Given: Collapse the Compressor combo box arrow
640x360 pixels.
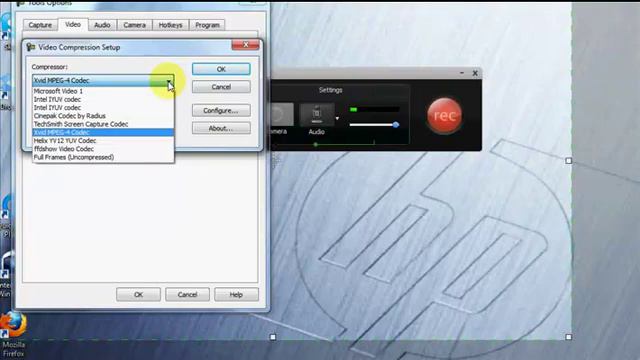Looking at the screenshot, I should point(169,81).
